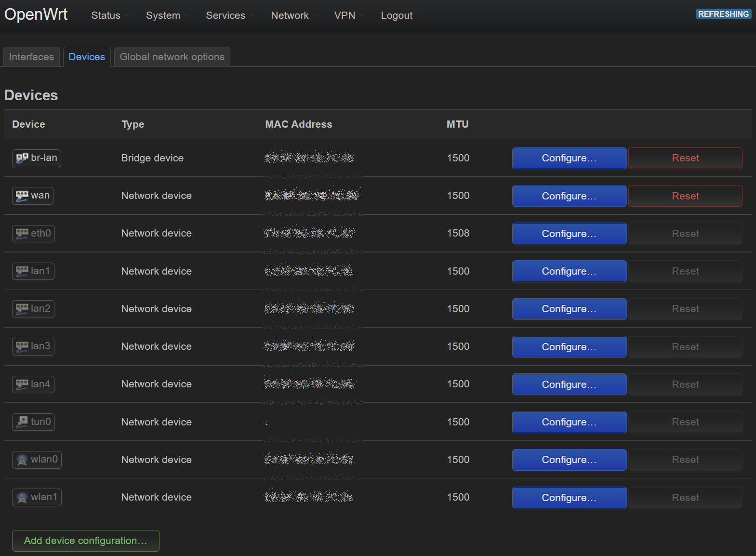Image resolution: width=756 pixels, height=556 pixels.
Task: Configure the eth0 device
Action: click(569, 234)
